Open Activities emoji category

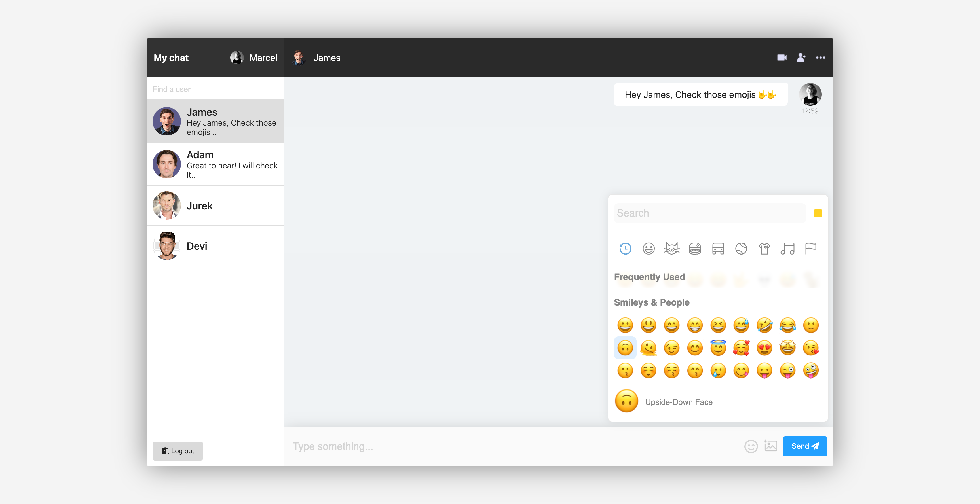tap(741, 248)
